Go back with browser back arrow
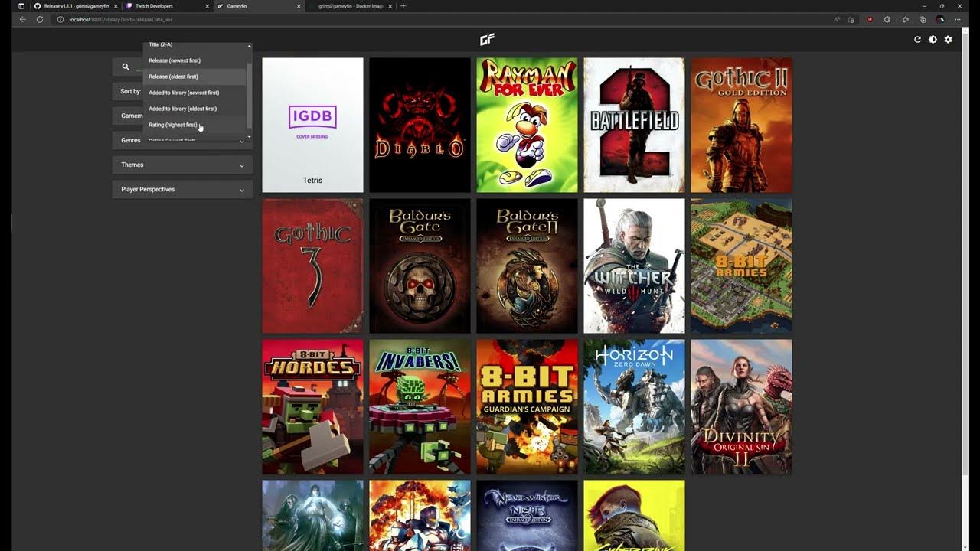Screen dimensions: 980x551 [x=22, y=19]
